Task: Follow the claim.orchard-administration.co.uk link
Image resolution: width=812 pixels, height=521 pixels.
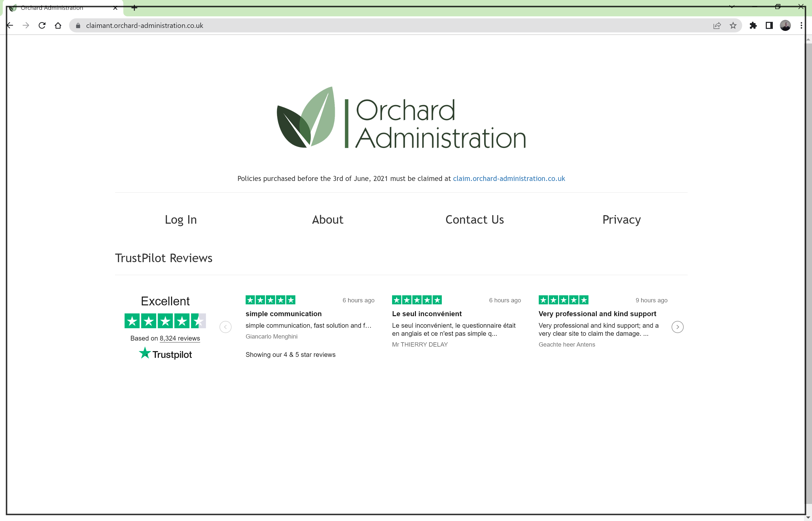Action: pos(509,178)
